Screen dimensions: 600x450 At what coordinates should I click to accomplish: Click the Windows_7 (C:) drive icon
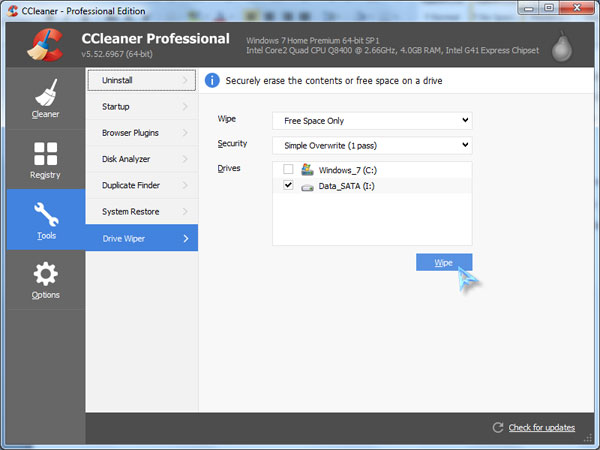(x=307, y=170)
